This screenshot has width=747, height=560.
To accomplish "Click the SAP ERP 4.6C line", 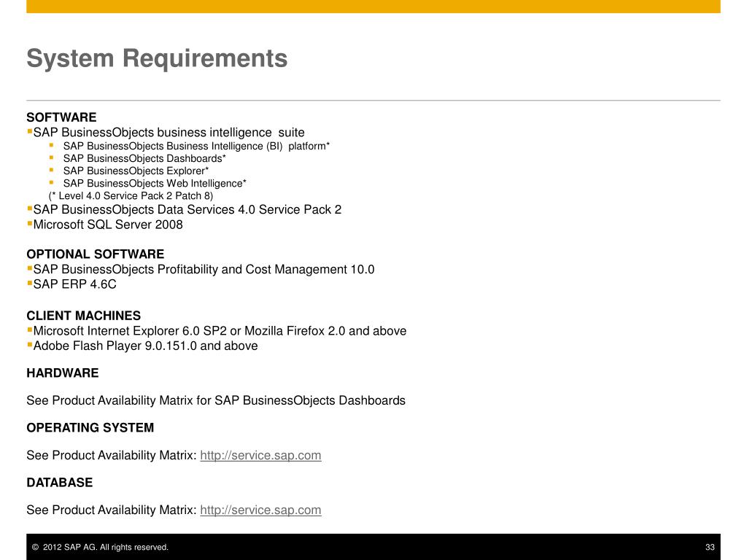I will (x=75, y=284).
